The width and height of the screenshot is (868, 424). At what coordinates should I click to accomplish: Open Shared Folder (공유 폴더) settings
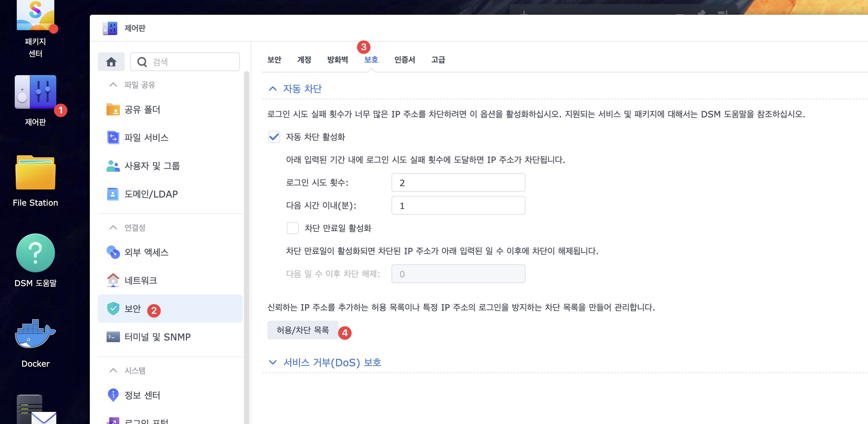(x=142, y=110)
